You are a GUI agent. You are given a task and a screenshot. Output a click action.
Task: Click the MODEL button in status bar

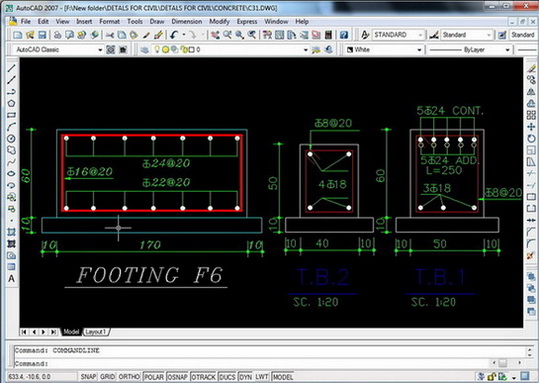283,377
